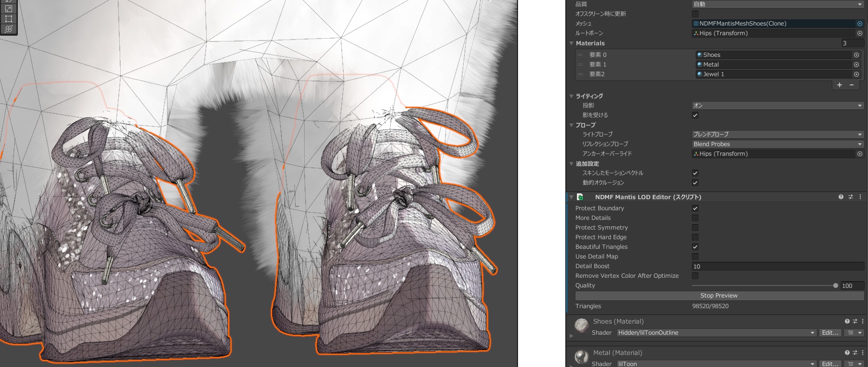Click the Stop Preview button
This screenshot has height=367, width=868.
719,296
